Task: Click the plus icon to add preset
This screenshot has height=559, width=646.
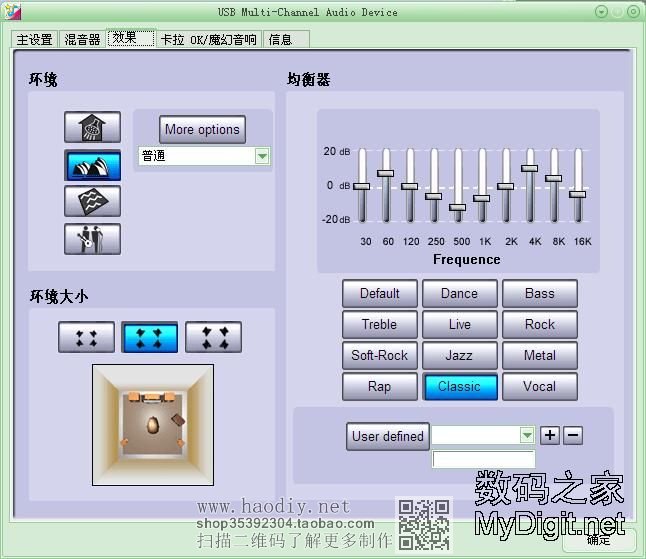Action: point(550,435)
